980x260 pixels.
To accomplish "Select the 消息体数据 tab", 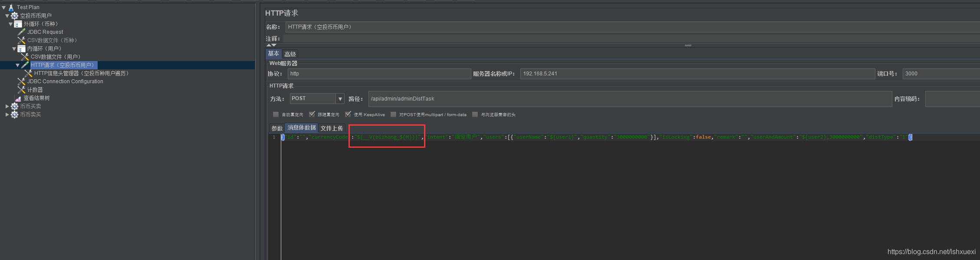I will (x=302, y=128).
